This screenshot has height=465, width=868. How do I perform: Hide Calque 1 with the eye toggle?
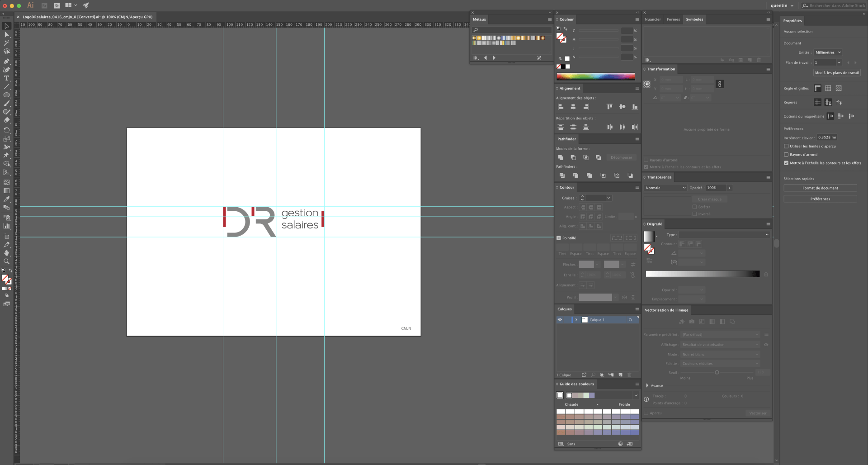[560, 320]
